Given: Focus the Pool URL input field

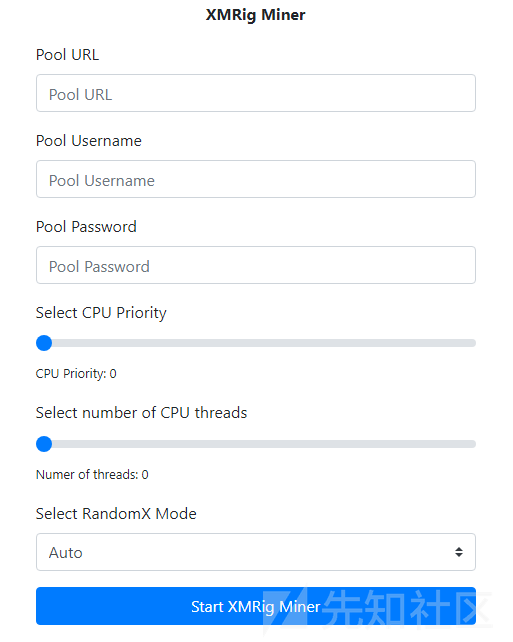Looking at the screenshot, I should [x=255, y=93].
